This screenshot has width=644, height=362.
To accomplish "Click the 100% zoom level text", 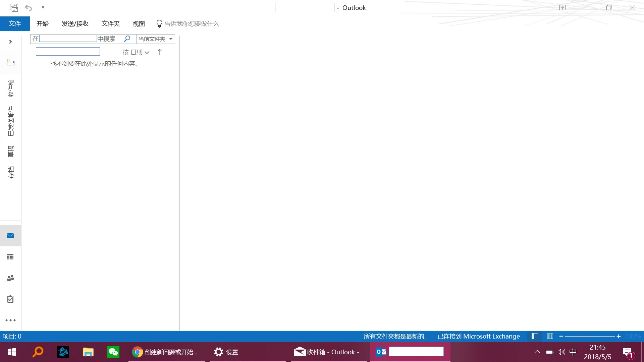I will (633, 336).
